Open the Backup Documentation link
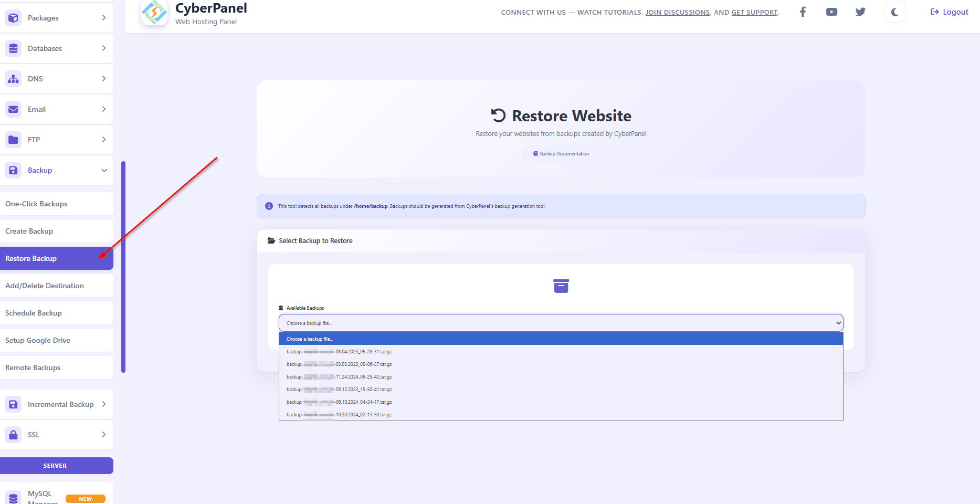The height and width of the screenshot is (504, 980). point(561,154)
